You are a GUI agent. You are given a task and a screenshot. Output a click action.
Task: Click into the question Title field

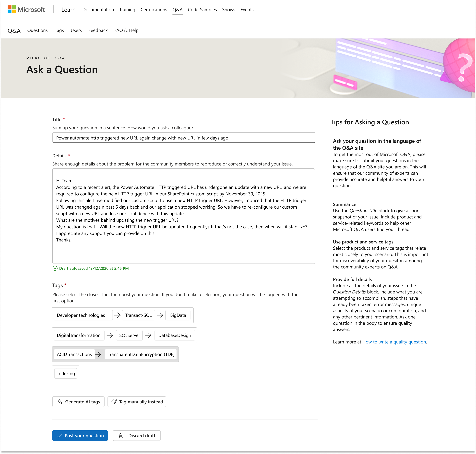tap(183, 138)
